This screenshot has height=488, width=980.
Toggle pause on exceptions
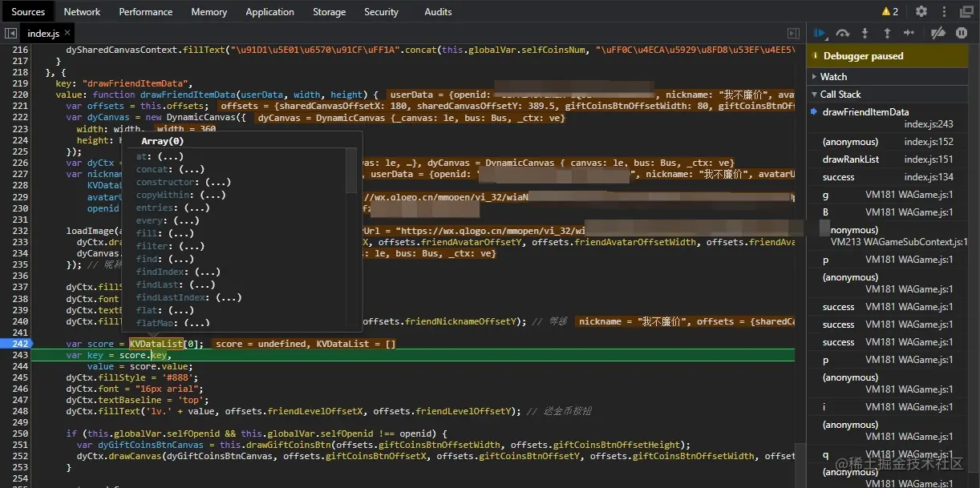[x=961, y=33]
